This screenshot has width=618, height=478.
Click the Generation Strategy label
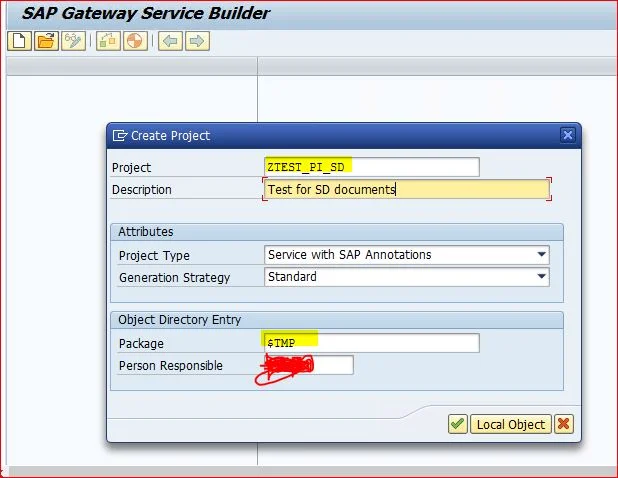(x=174, y=278)
